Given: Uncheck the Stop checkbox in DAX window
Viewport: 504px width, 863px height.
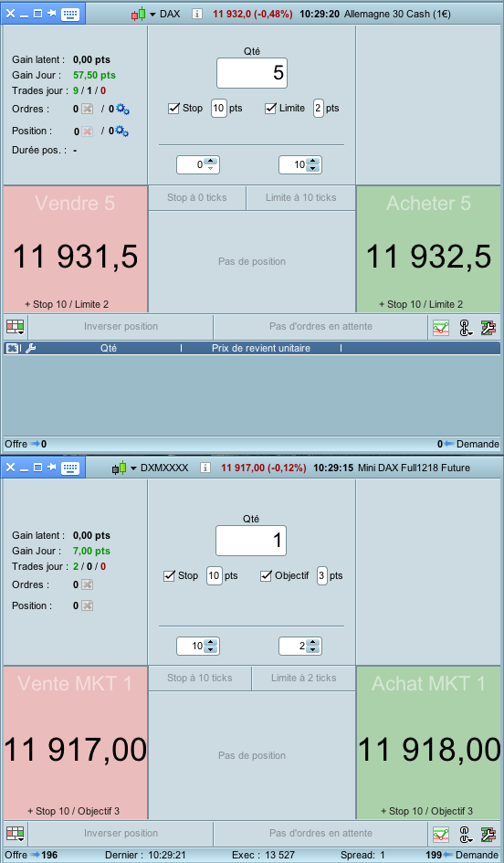Looking at the screenshot, I should (x=173, y=108).
